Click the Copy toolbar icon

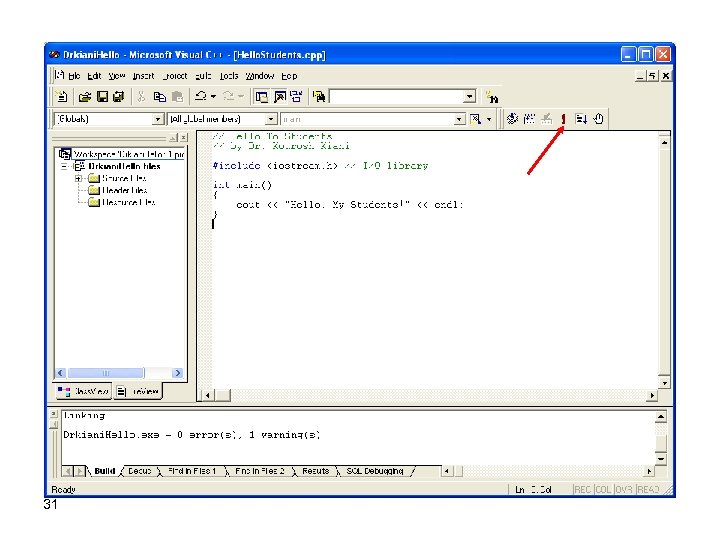click(x=159, y=96)
